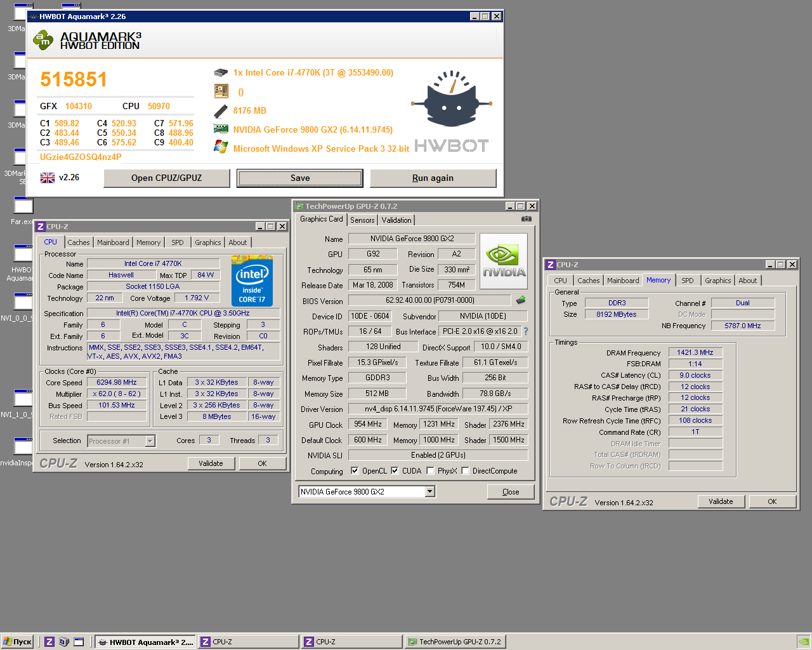Toggle the DirectCompute checkbox in GPU-Z
812x650 pixels.
pyautogui.click(x=465, y=471)
